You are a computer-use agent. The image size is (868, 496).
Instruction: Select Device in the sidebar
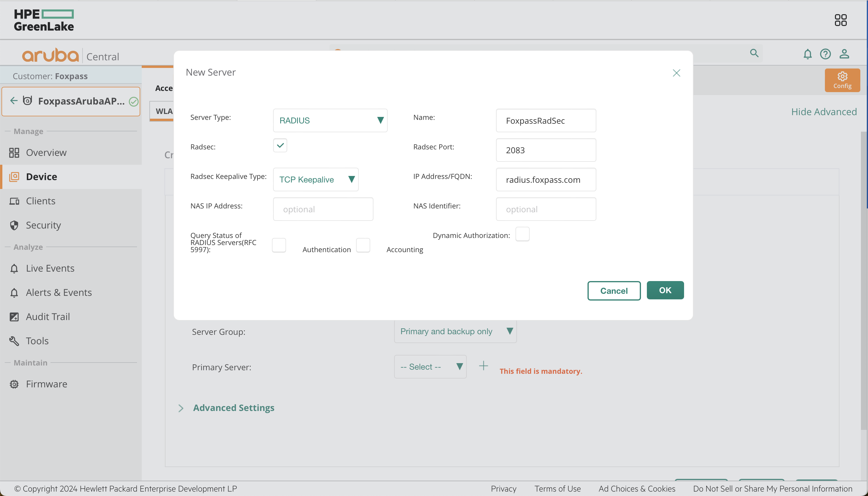click(x=71, y=177)
